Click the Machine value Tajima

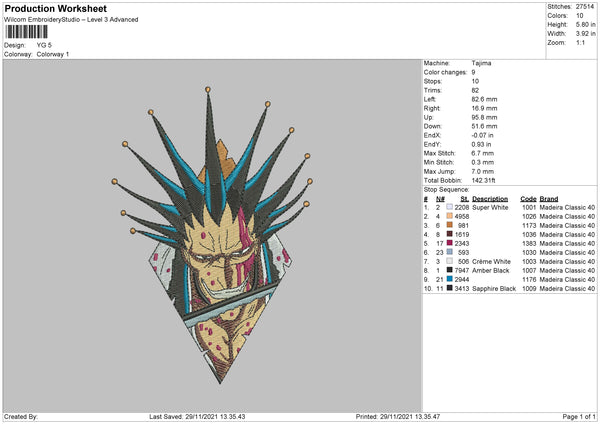(x=481, y=63)
